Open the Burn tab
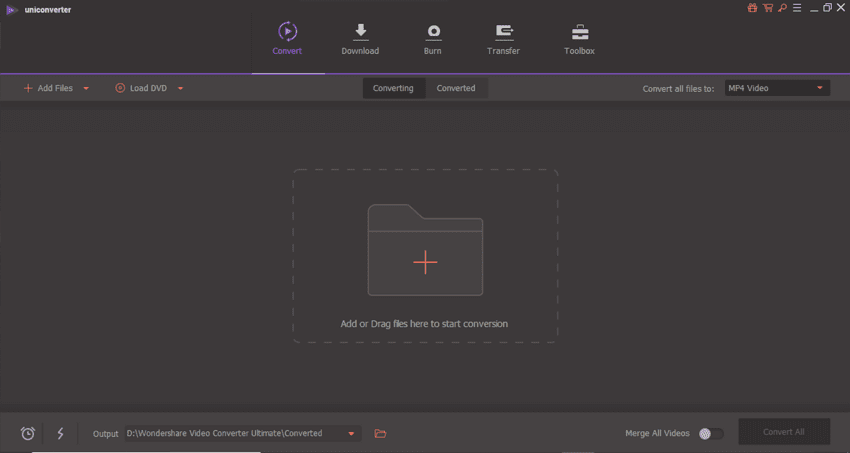 pos(433,39)
